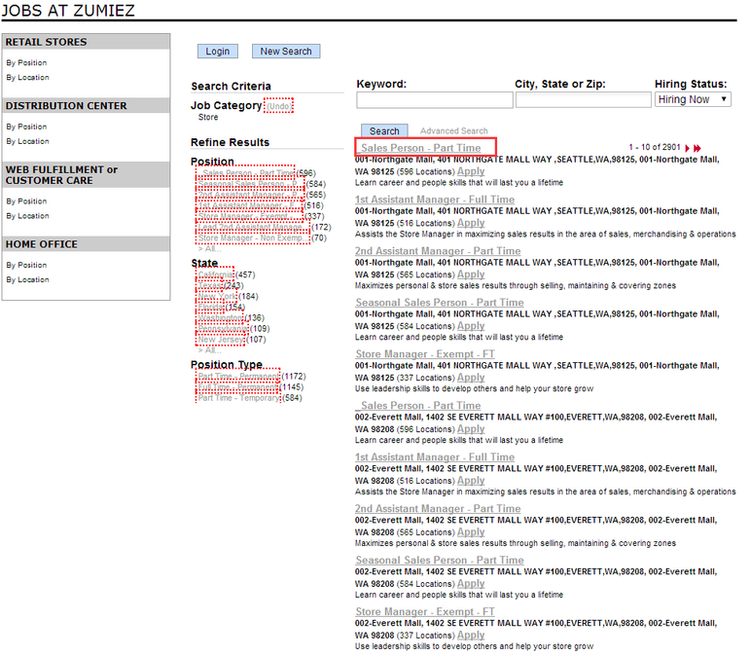
Task: Browse Home Office By Location
Action: (x=28, y=280)
